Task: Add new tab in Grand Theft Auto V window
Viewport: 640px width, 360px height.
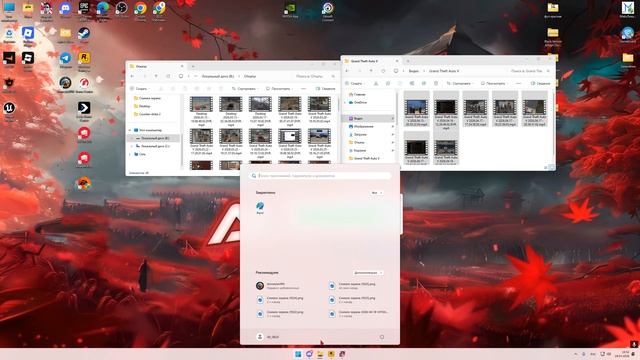Action: (408, 61)
